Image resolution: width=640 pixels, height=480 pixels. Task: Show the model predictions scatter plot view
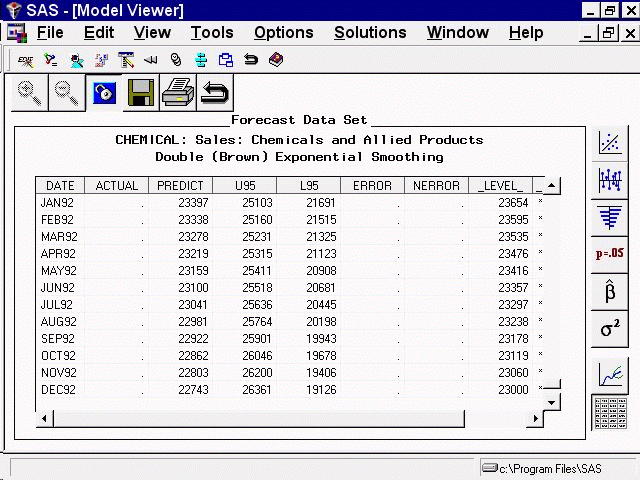pos(609,143)
